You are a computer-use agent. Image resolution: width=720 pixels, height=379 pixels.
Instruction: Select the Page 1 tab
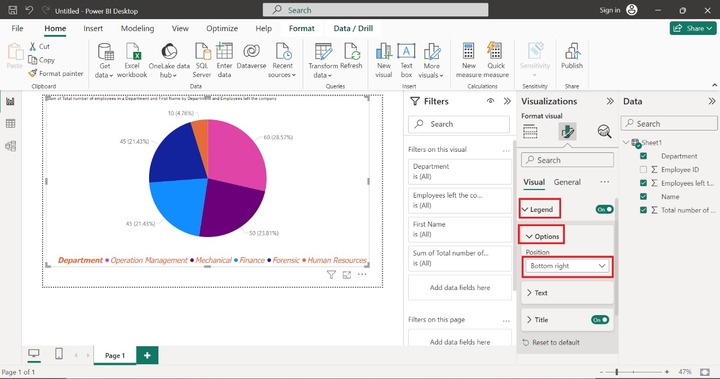(115, 355)
